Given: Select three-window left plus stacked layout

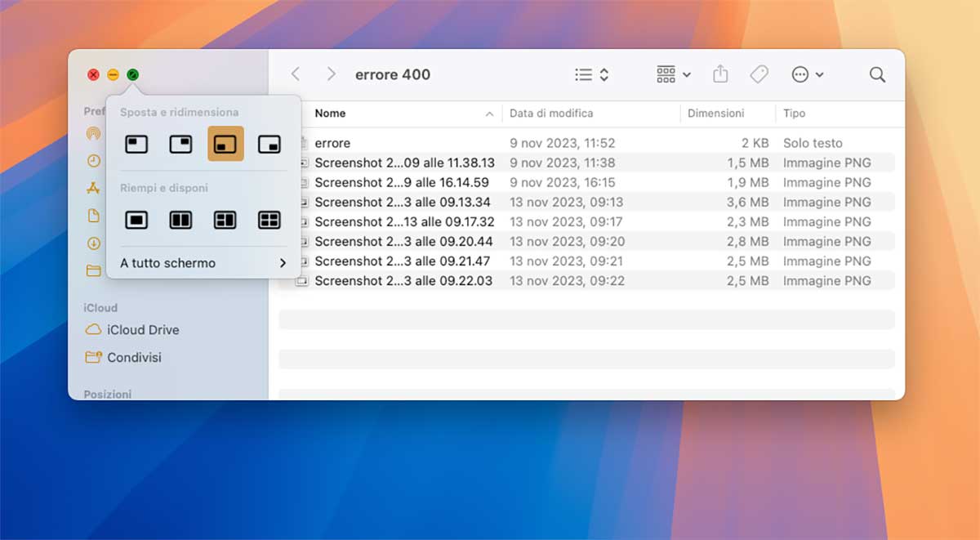Looking at the screenshot, I should click(x=225, y=220).
